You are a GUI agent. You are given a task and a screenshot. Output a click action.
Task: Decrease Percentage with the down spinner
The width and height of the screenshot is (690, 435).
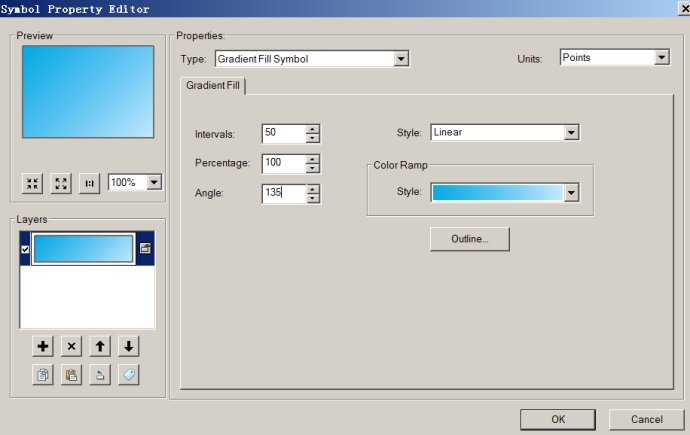click(312, 168)
